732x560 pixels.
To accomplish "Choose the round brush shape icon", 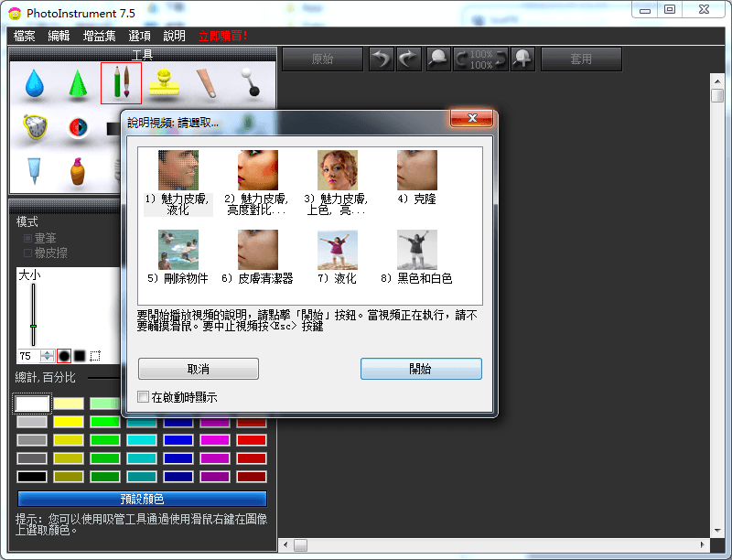I will 64,356.
